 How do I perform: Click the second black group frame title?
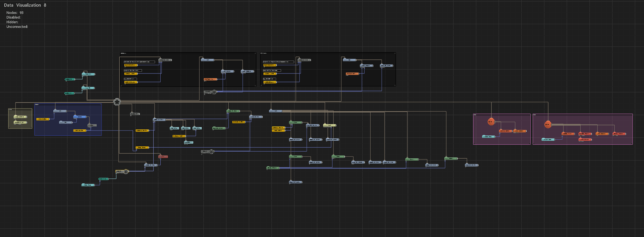(264, 53)
